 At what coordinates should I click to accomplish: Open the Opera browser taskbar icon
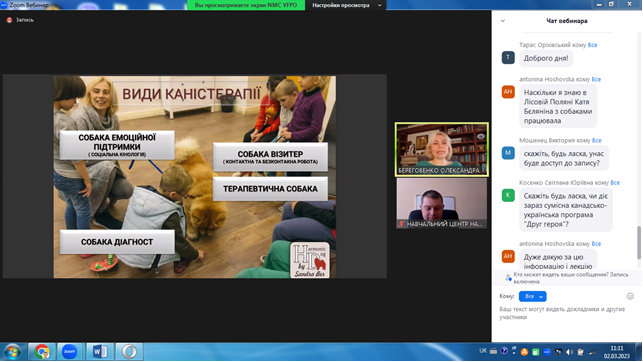[x=129, y=352]
